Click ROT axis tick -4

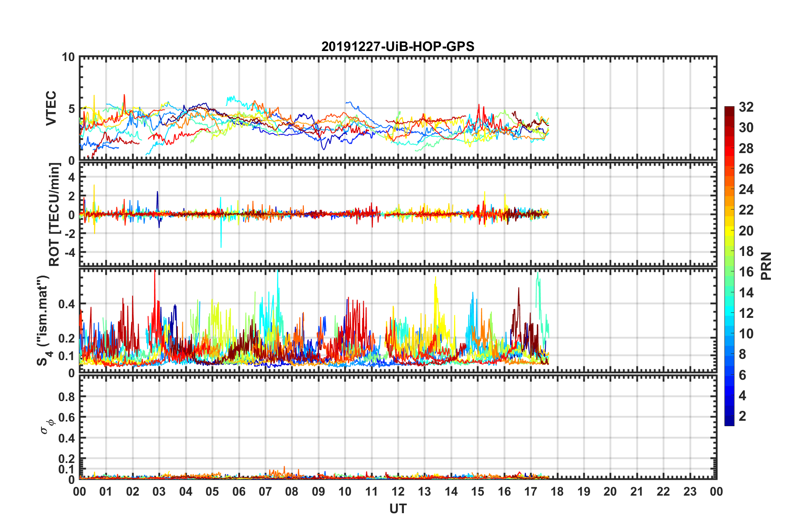tap(70, 252)
